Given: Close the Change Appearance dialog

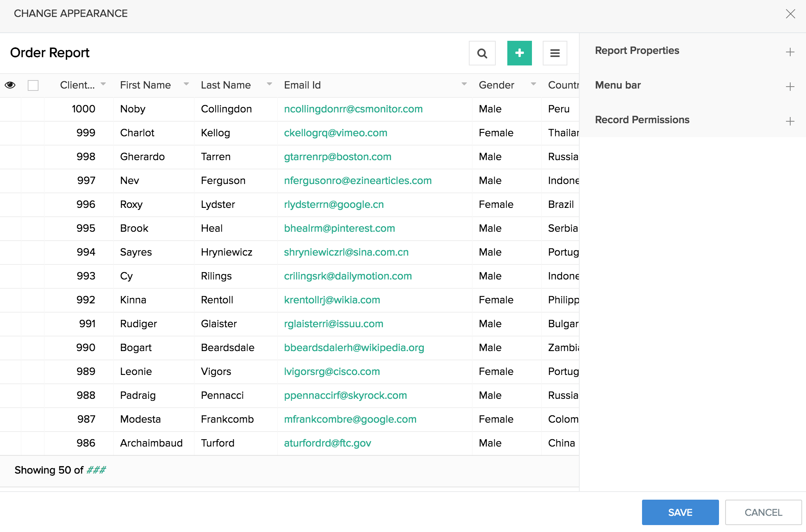Looking at the screenshot, I should (x=790, y=14).
